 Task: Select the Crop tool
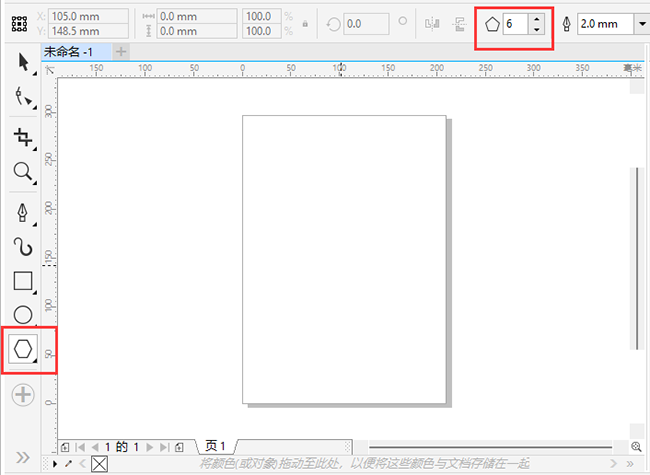click(23, 137)
